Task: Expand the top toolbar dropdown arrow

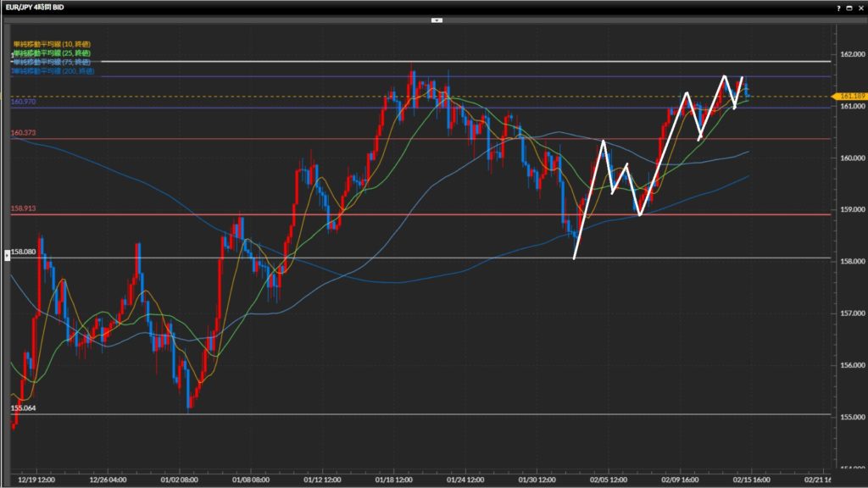Action: (x=437, y=19)
